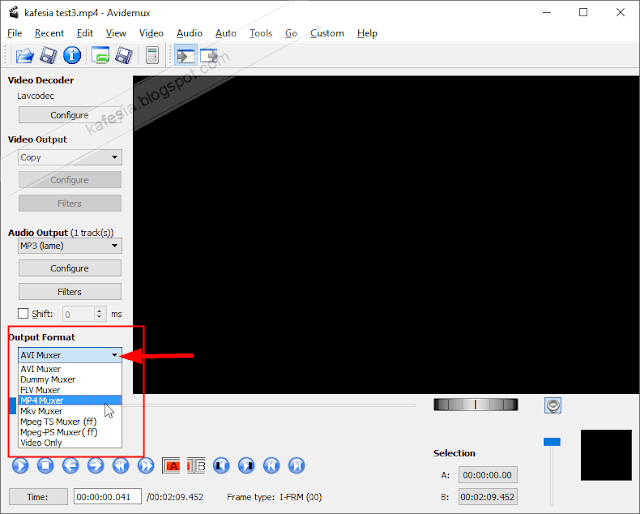Image resolution: width=640 pixels, height=514 pixels.
Task: Open the Go menu
Action: click(x=291, y=33)
